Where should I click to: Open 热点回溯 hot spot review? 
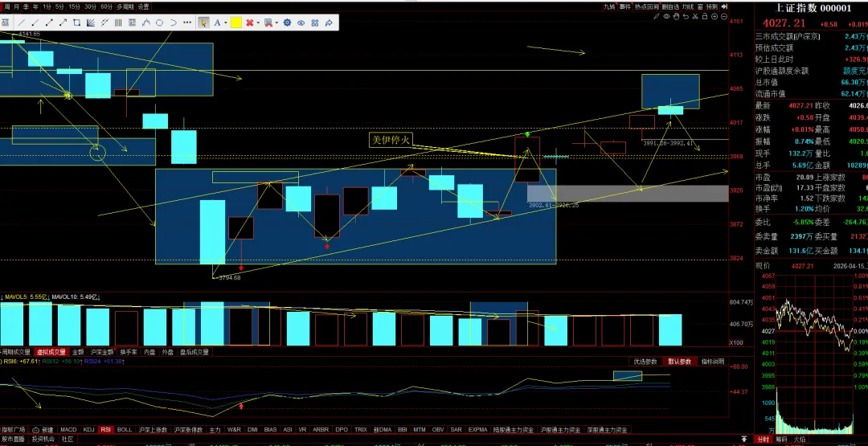[x=646, y=6]
